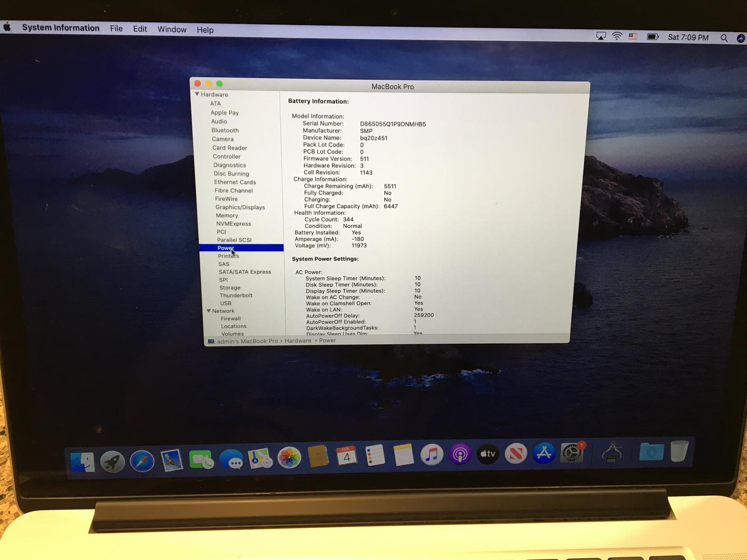Screen dimensions: 747x560
Task: Open Calendar icon showing Feb 4
Action: (x=347, y=456)
